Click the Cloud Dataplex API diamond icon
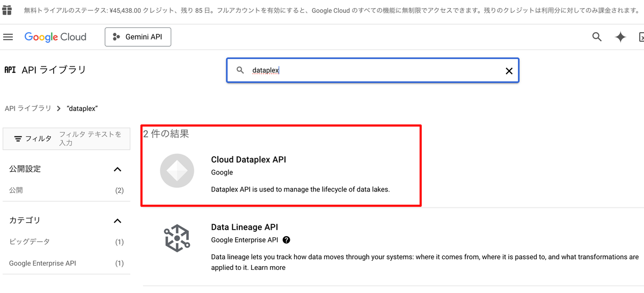 [177, 171]
